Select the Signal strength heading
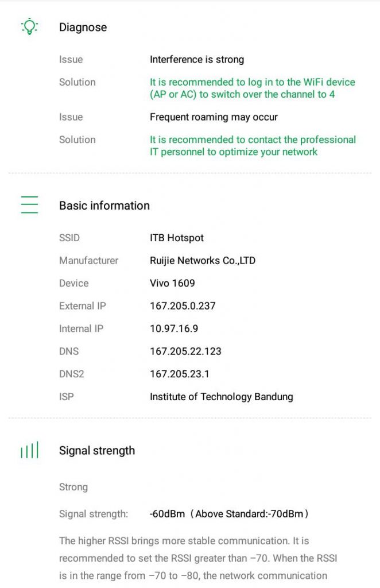Screen dimensions: 380x588 [x=96, y=450]
